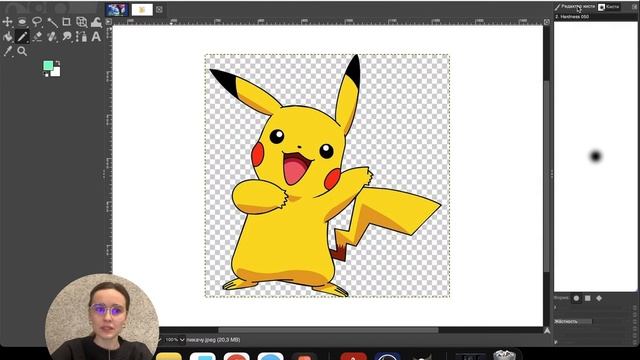Click the file name in status bar
This screenshot has width=640, height=360.
tap(213, 340)
